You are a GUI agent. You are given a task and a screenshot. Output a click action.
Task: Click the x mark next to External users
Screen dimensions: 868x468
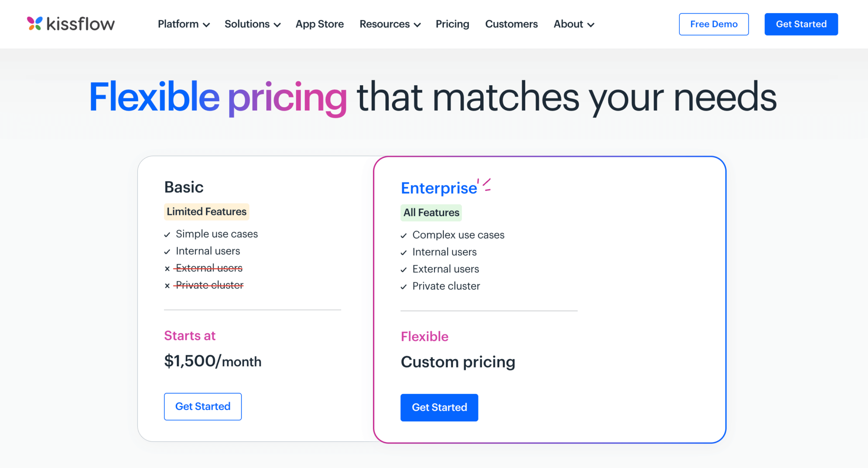167,268
